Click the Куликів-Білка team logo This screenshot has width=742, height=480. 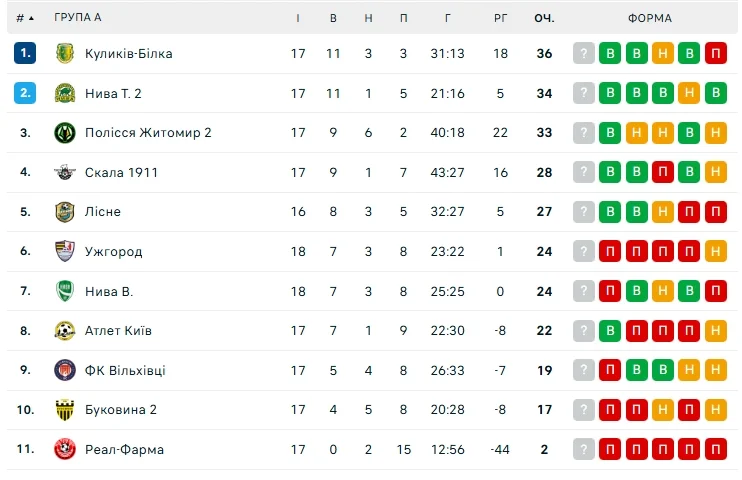click(x=65, y=53)
